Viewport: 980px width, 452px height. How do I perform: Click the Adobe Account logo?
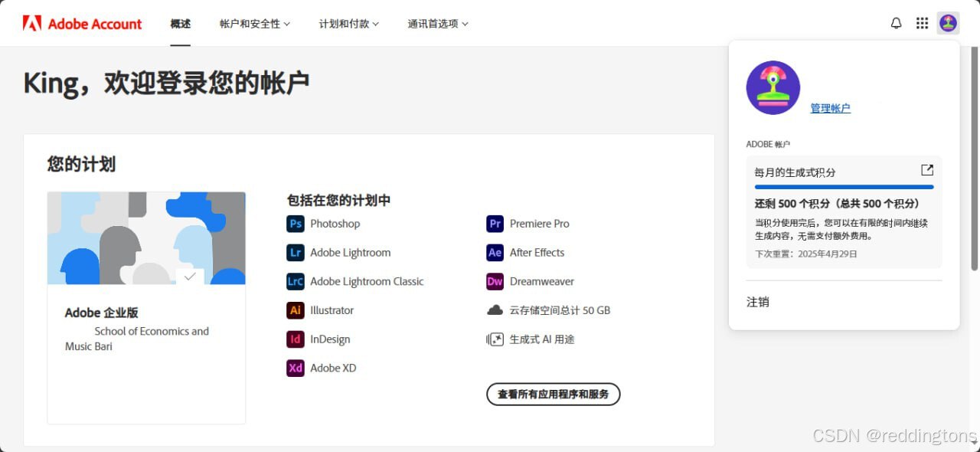tap(82, 24)
